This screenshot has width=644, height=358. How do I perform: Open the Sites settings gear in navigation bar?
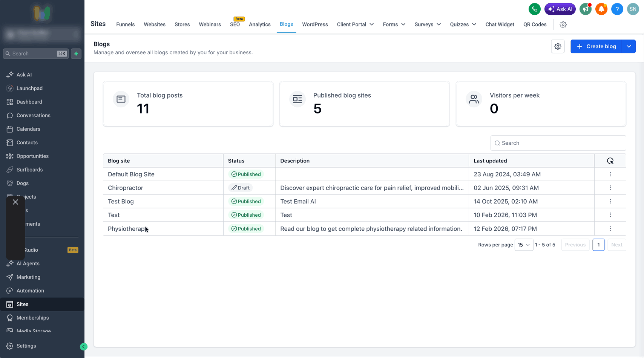pyautogui.click(x=563, y=24)
